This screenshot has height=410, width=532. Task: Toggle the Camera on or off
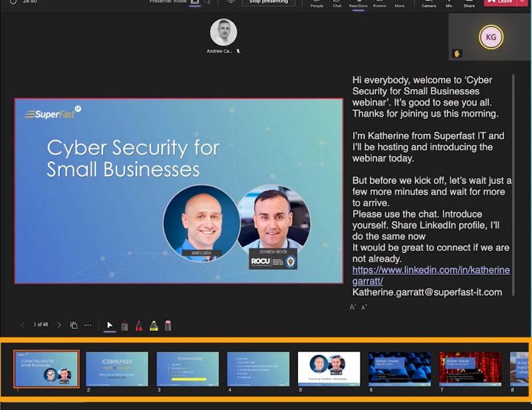coord(428,3)
